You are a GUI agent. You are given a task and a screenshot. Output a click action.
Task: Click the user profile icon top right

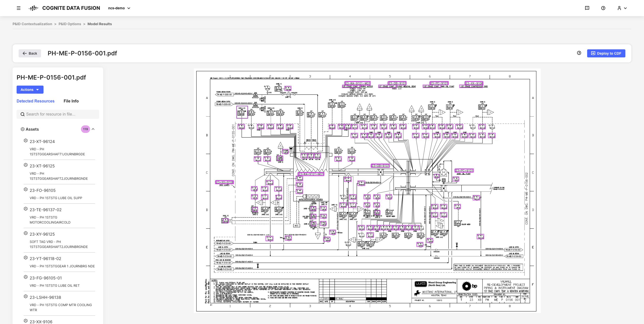[x=620, y=8]
